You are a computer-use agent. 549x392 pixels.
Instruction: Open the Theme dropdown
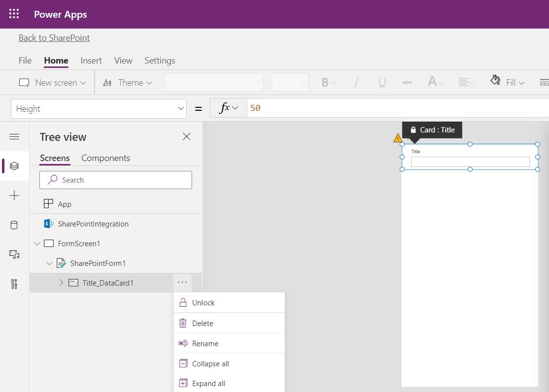click(128, 83)
